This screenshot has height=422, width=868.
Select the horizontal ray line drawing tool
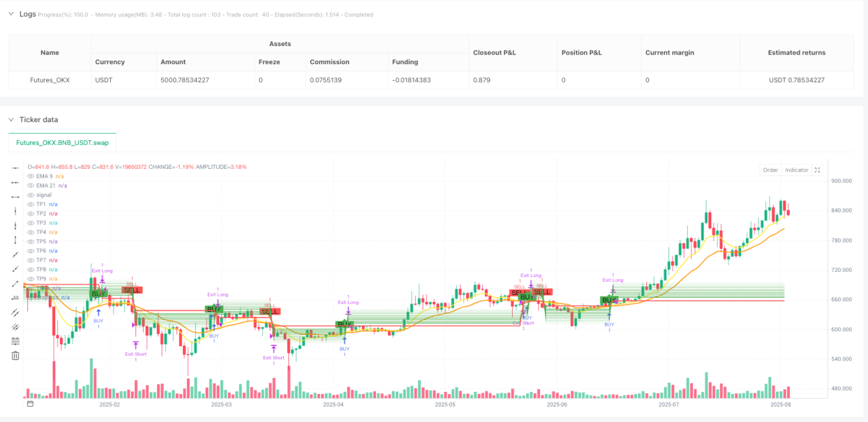[x=16, y=182]
